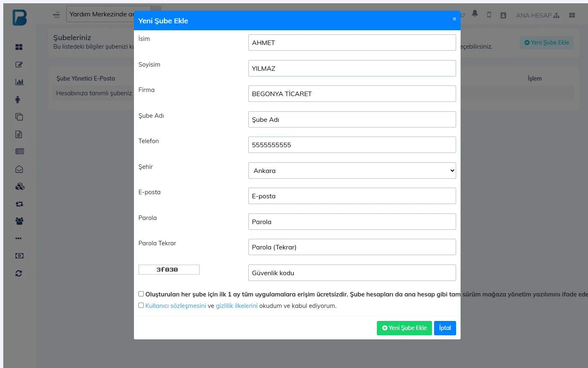Check the user agreement acceptance checkbox

pyautogui.click(x=141, y=305)
